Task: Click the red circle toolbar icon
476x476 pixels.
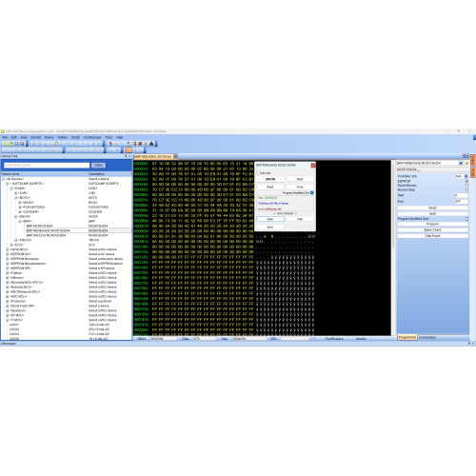Action: pyautogui.click(x=140, y=144)
